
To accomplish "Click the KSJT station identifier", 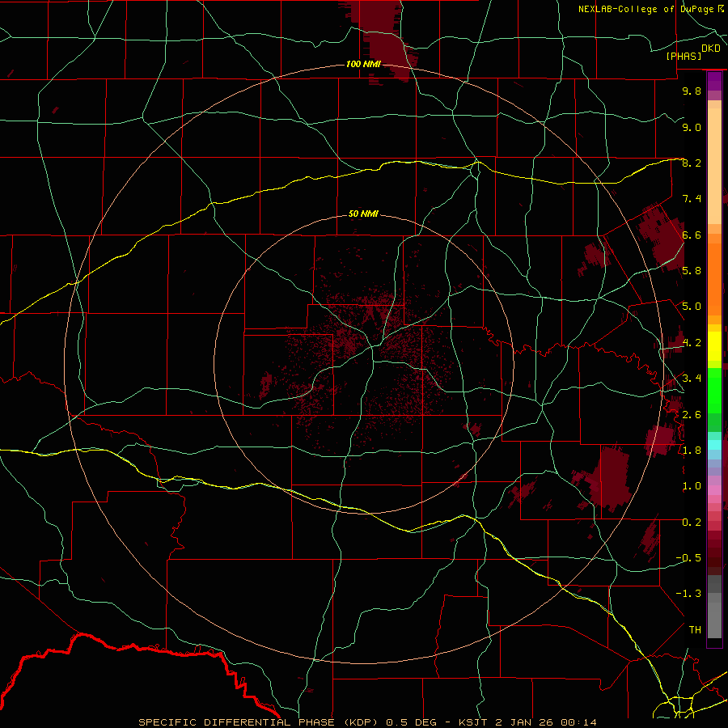I will point(472,722).
